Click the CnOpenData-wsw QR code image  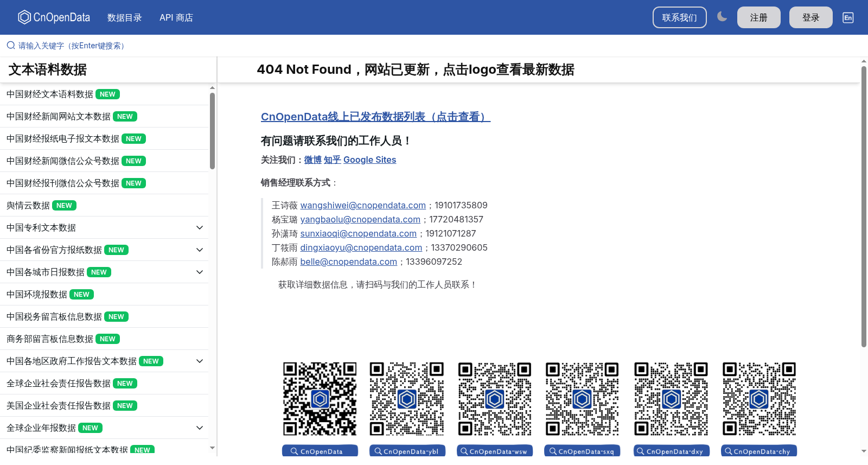pos(495,399)
